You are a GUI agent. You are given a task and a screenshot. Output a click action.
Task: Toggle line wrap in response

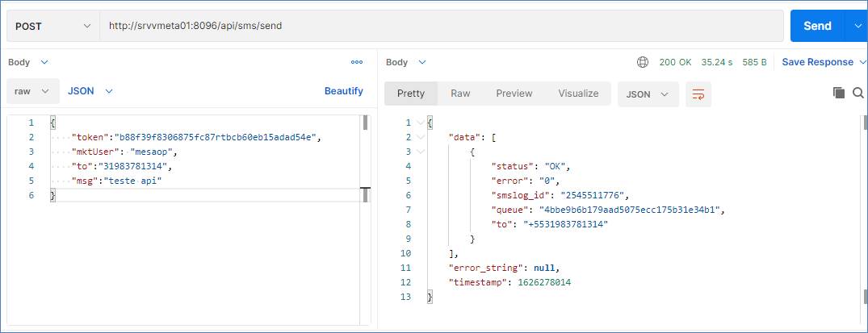coord(698,94)
